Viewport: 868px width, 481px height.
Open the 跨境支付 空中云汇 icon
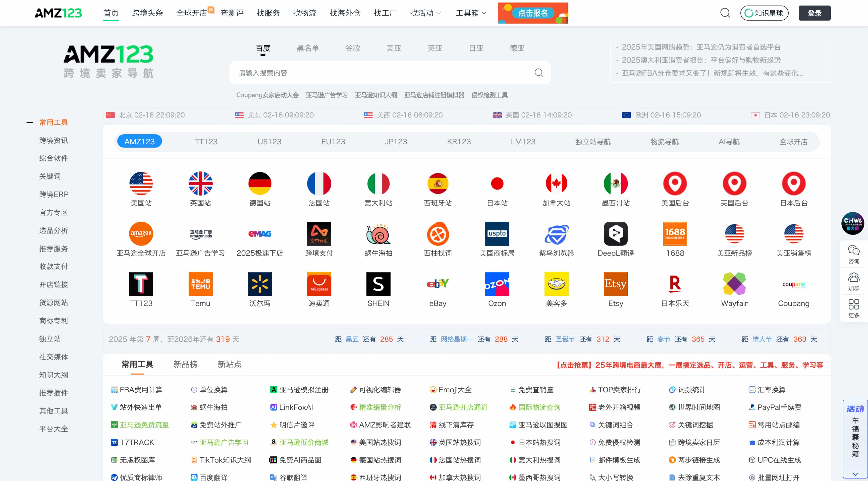(x=319, y=233)
